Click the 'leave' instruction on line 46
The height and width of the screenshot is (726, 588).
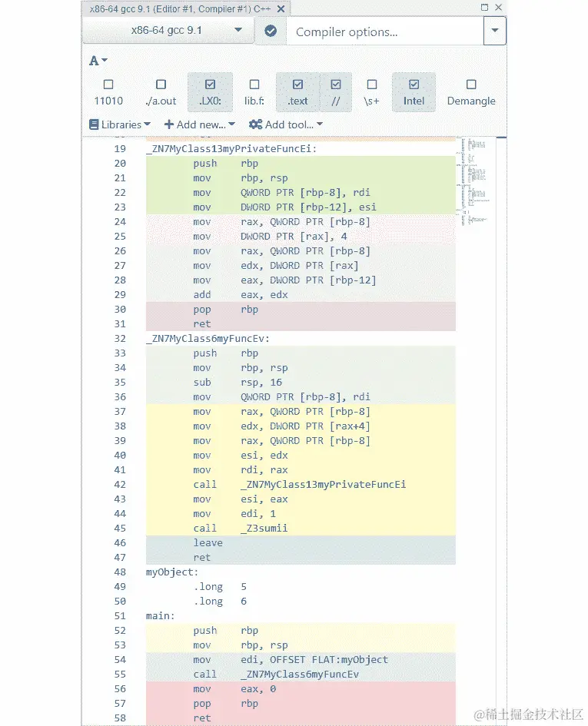(208, 542)
